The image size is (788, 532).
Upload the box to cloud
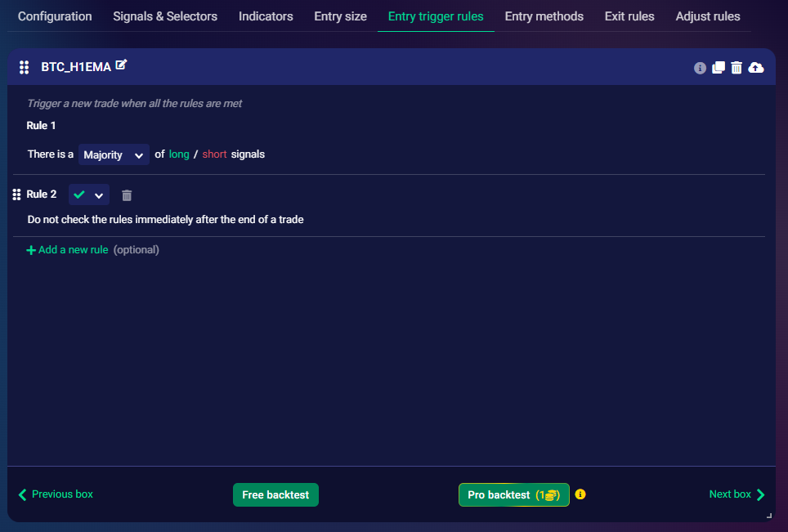[756, 67]
